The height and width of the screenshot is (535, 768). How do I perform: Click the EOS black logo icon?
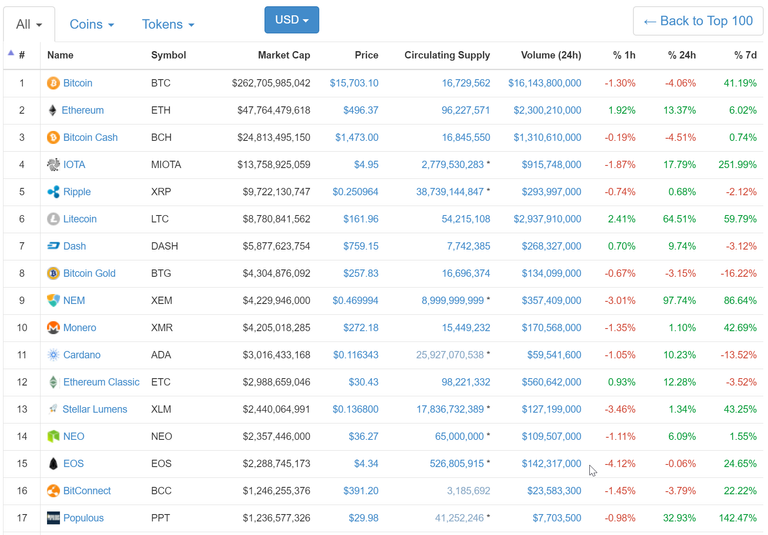53,463
